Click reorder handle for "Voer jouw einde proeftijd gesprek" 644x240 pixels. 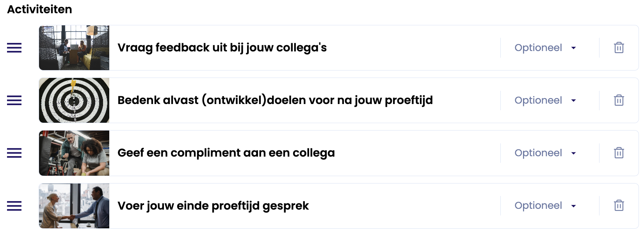click(14, 205)
